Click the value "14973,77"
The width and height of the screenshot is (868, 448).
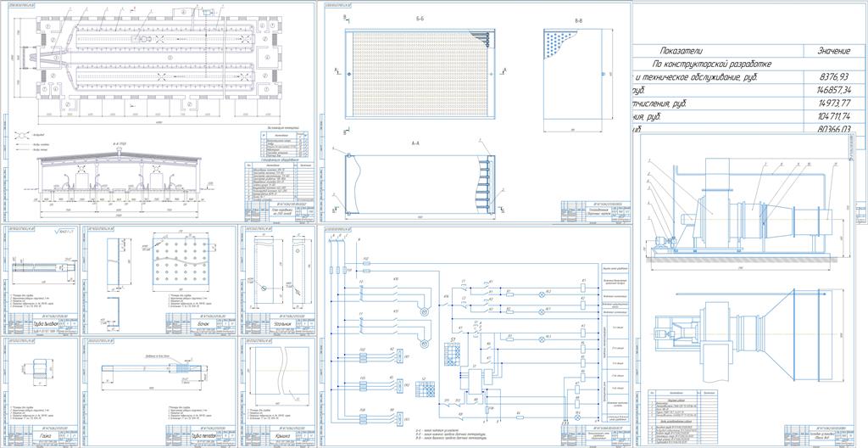pyautogui.click(x=833, y=104)
